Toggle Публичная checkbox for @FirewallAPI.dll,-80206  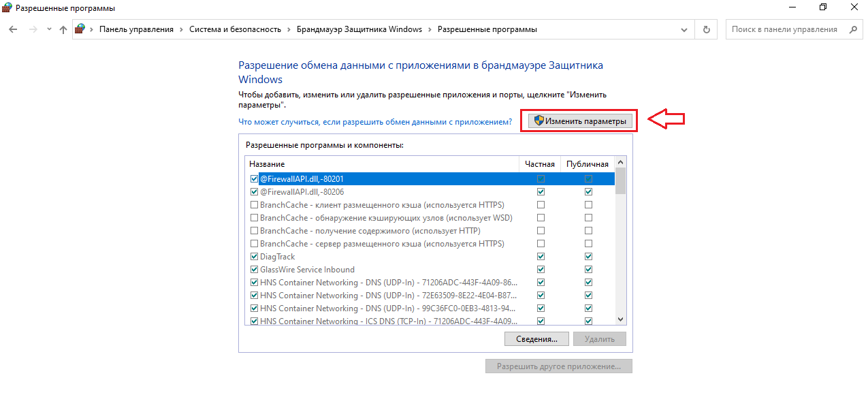tap(588, 192)
